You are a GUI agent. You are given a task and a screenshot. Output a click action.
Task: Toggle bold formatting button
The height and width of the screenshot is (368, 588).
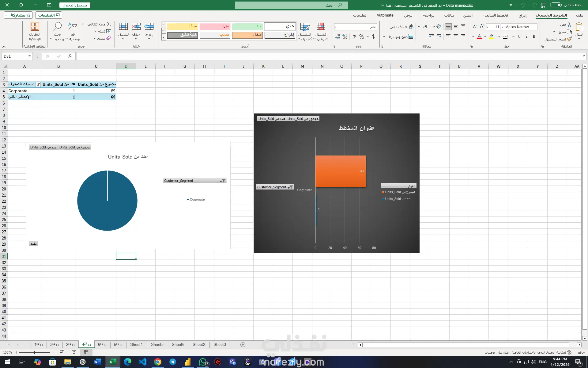pyautogui.click(x=534, y=36)
